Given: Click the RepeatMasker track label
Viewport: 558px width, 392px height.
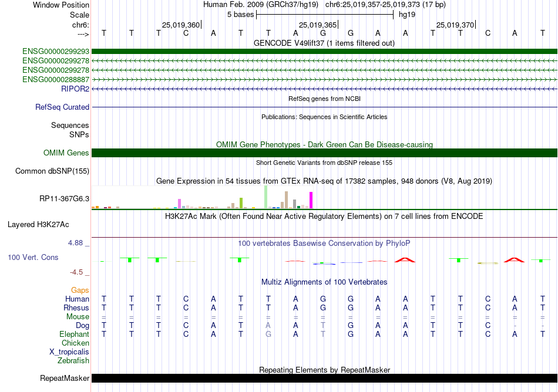Looking at the screenshot, I should click(65, 378).
